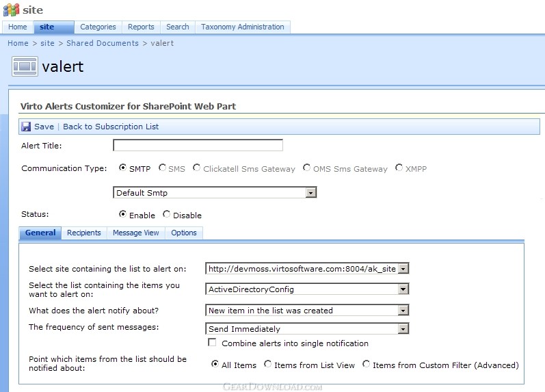Choose All Items radio option
The width and height of the screenshot is (545, 392).
pos(215,364)
